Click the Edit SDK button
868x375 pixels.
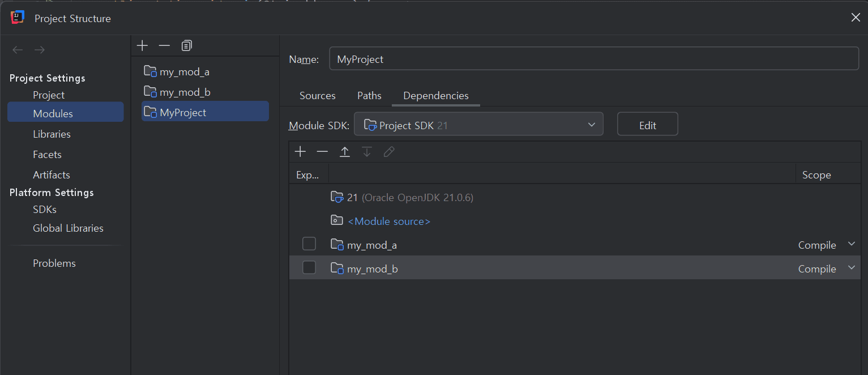point(647,125)
